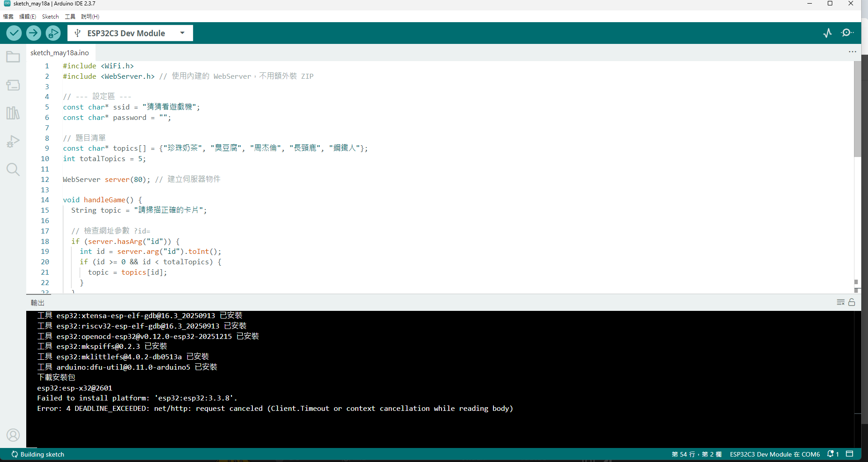Image resolution: width=868 pixels, height=462 pixels.
Task: Click the 輸出 panel label
Action: pyautogui.click(x=38, y=303)
